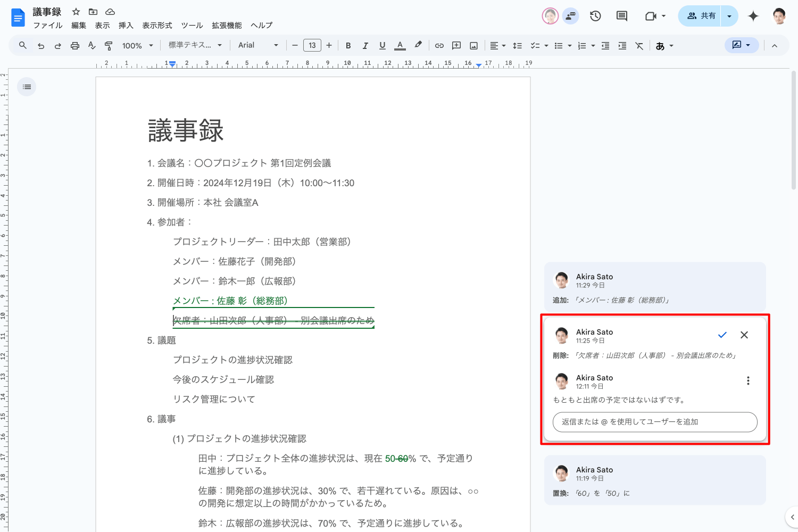Image resolution: width=798 pixels, height=532 pixels.
Task: Open the move to folder icon
Action: (93, 12)
